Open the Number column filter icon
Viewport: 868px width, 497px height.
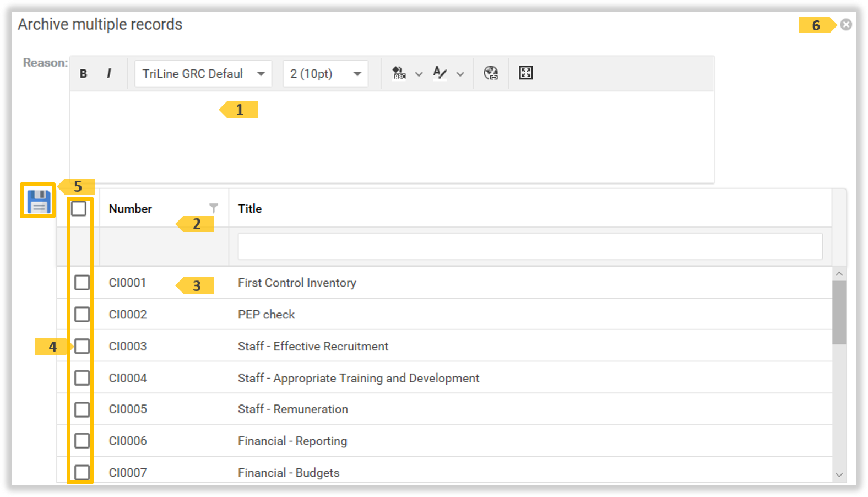click(214, 208)
